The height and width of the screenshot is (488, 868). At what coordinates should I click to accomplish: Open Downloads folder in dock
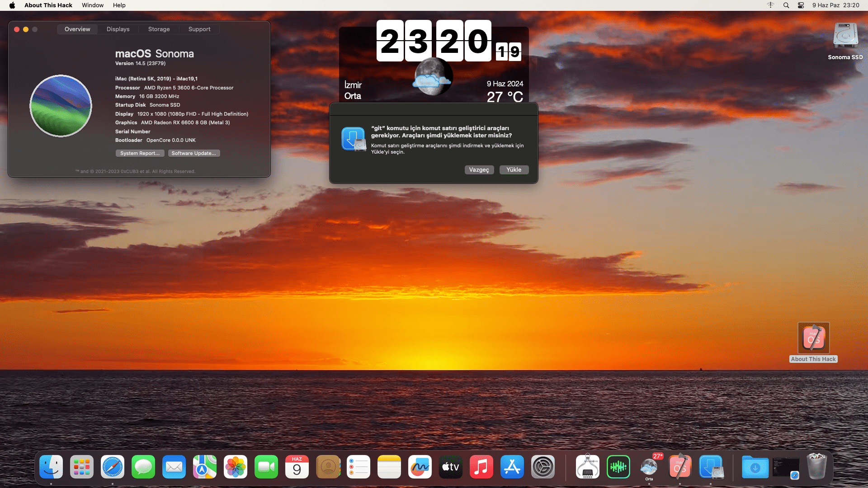755,467
